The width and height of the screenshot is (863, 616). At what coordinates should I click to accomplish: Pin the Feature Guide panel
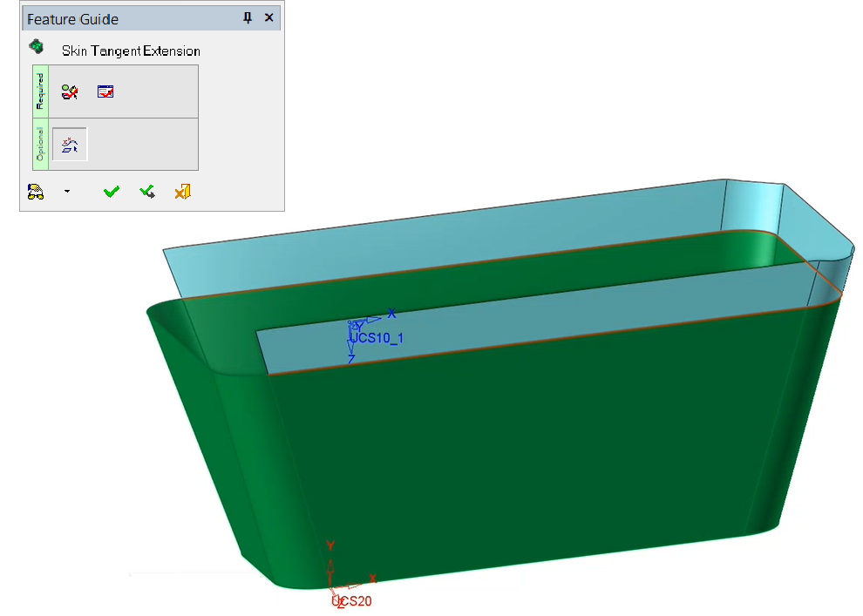(x=248, y=17)
